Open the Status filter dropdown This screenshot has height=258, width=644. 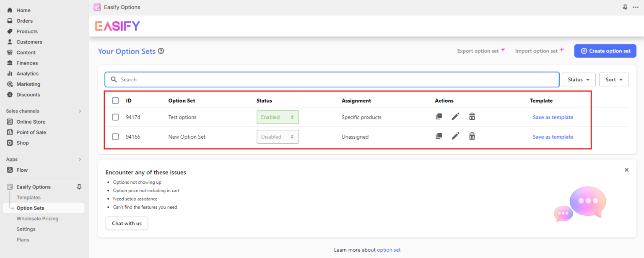(x=579, y=79)
